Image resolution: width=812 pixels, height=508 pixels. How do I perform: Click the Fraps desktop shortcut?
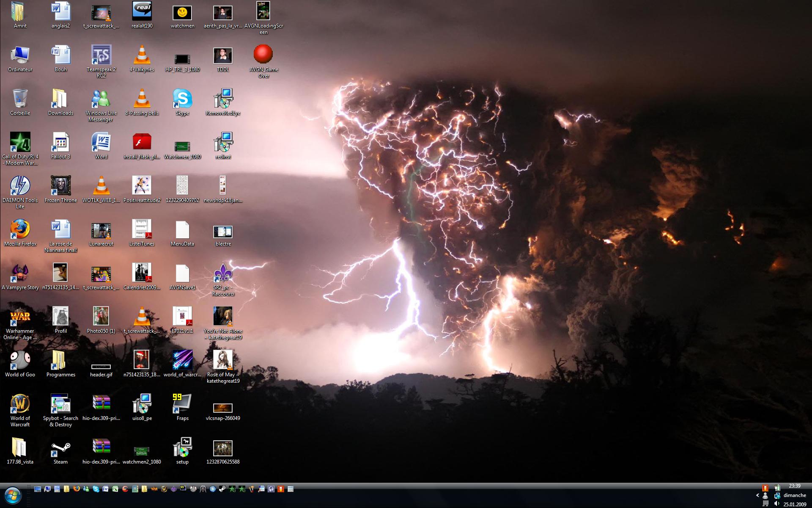[x=182, y=404]
